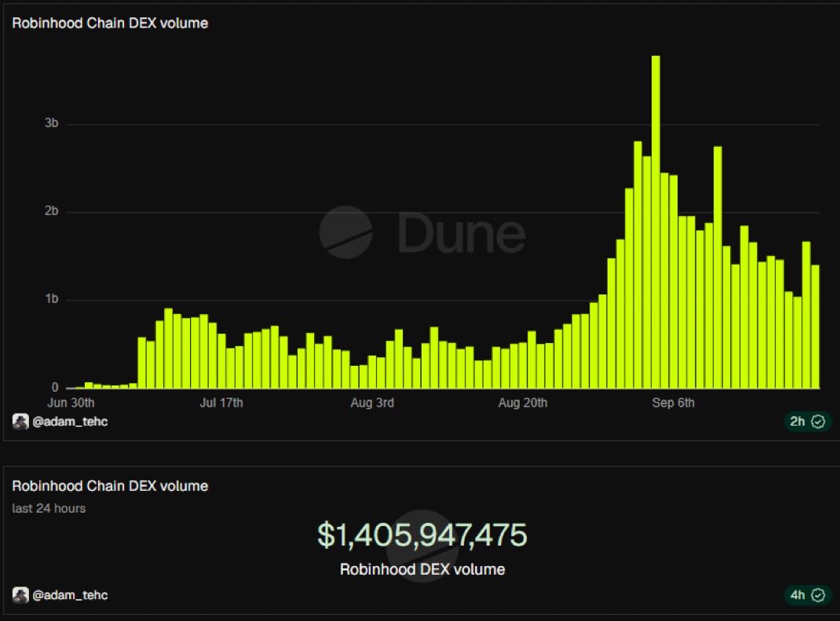The height and width of the screenshot is (621, 840).
Task: Click the 4h data freshness badge
Action: 807,595
